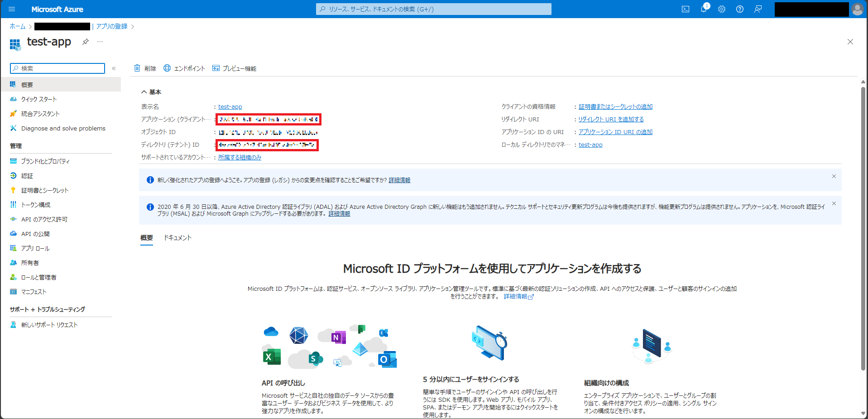
Task: Open the more options ellipsis next to test-app
Action: point(100,41)
